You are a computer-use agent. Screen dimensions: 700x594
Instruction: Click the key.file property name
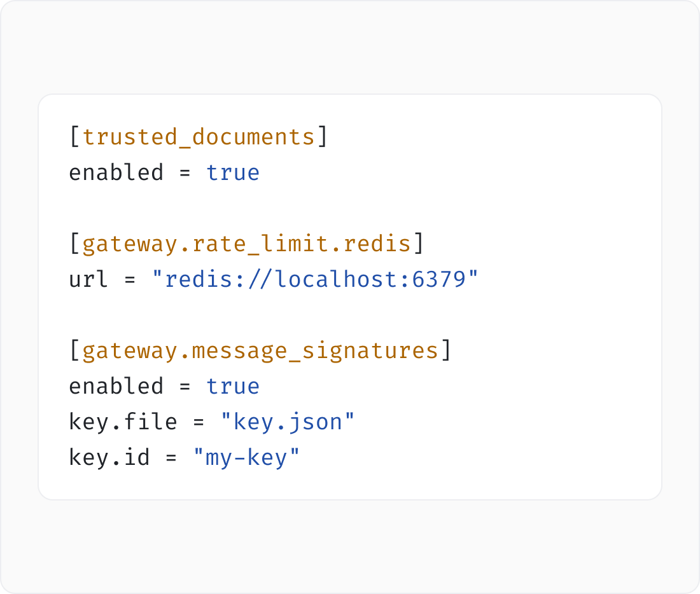click(x=123, y=422)
